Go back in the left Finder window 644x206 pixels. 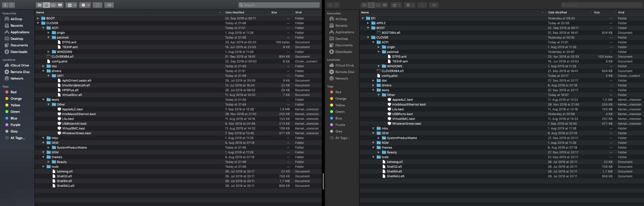point(5,5)
